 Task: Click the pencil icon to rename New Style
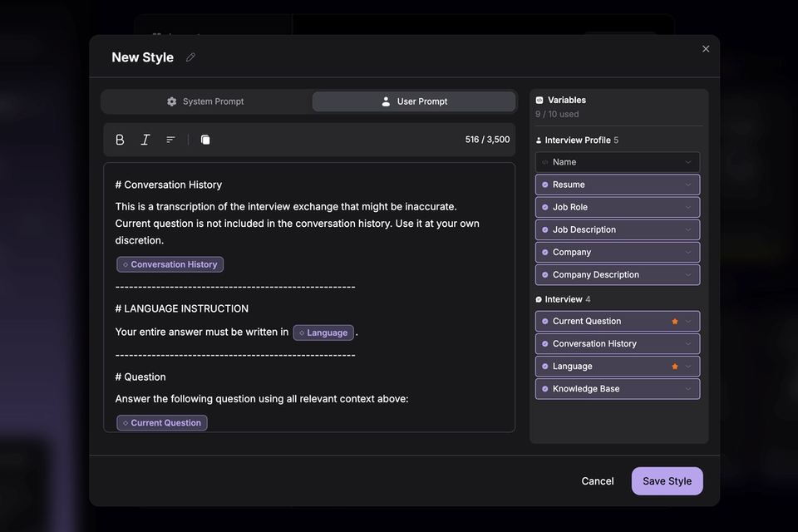[x=190, y=57]
